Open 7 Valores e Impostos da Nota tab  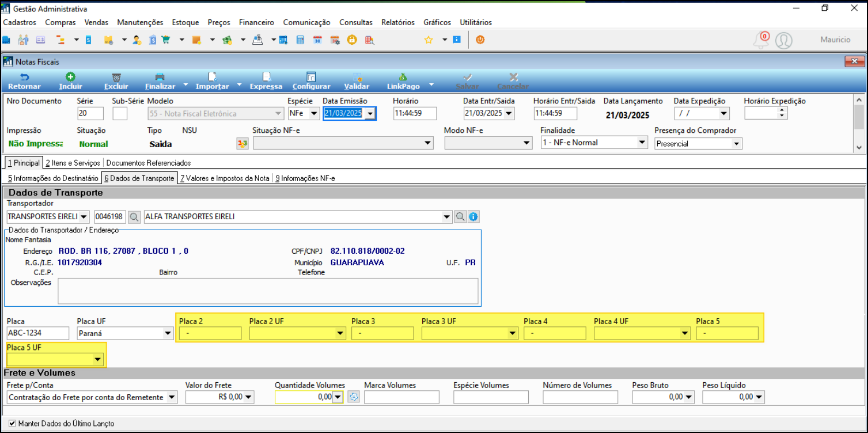[x=225, y=178]
